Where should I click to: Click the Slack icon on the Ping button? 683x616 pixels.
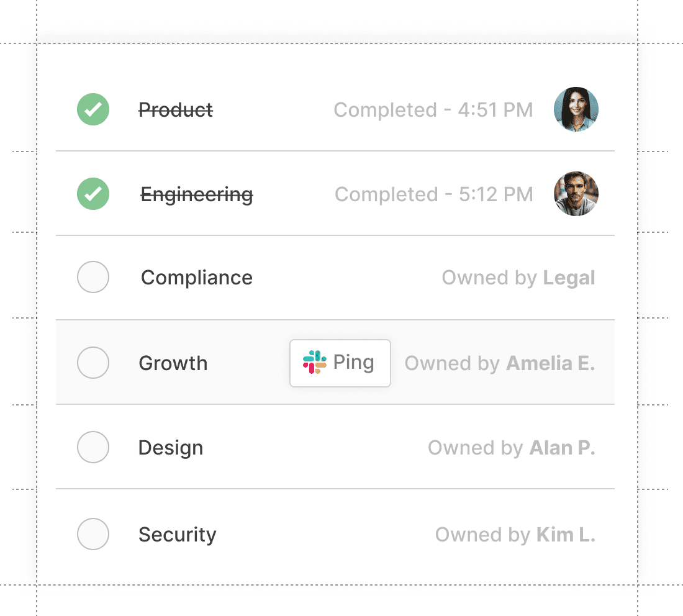[x=315, y=362]
